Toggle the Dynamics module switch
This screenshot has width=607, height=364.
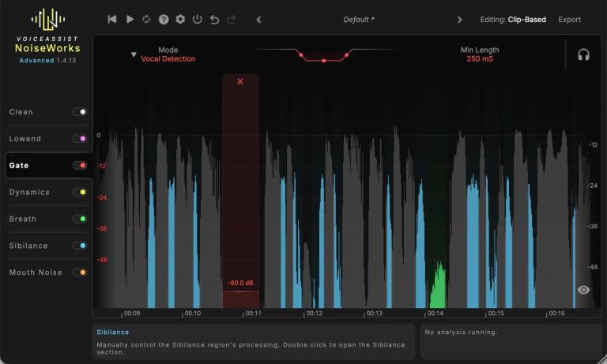[79, 192]
